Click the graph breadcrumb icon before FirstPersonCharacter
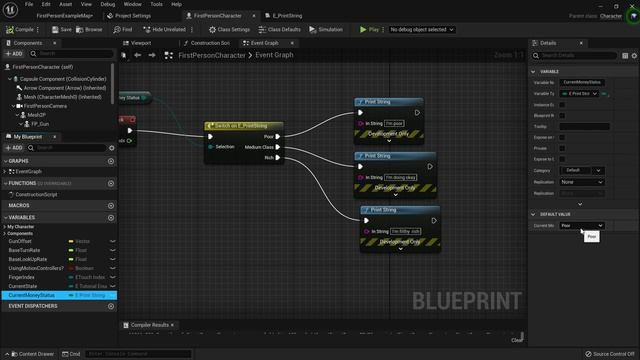The width and height of the screenshot is (640, 360). (x=169, y=55)
